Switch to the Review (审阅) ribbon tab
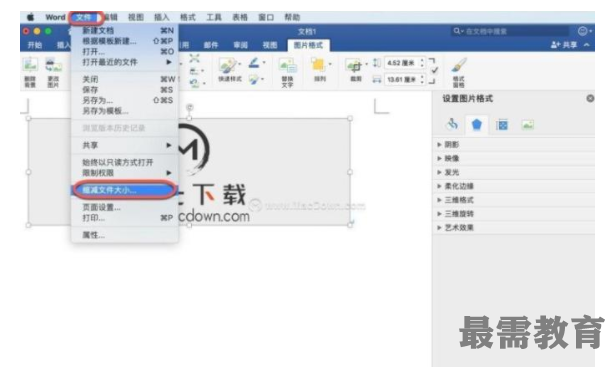 coord(240,45)
